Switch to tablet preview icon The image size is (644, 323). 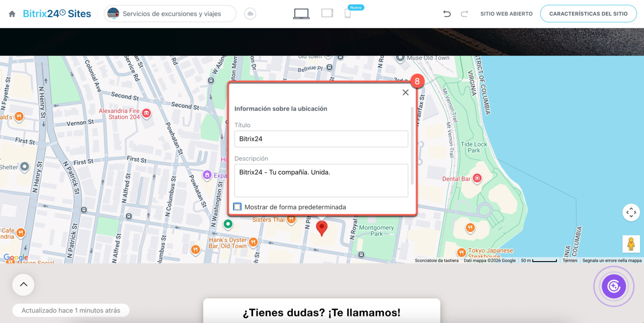pos(327,14)
